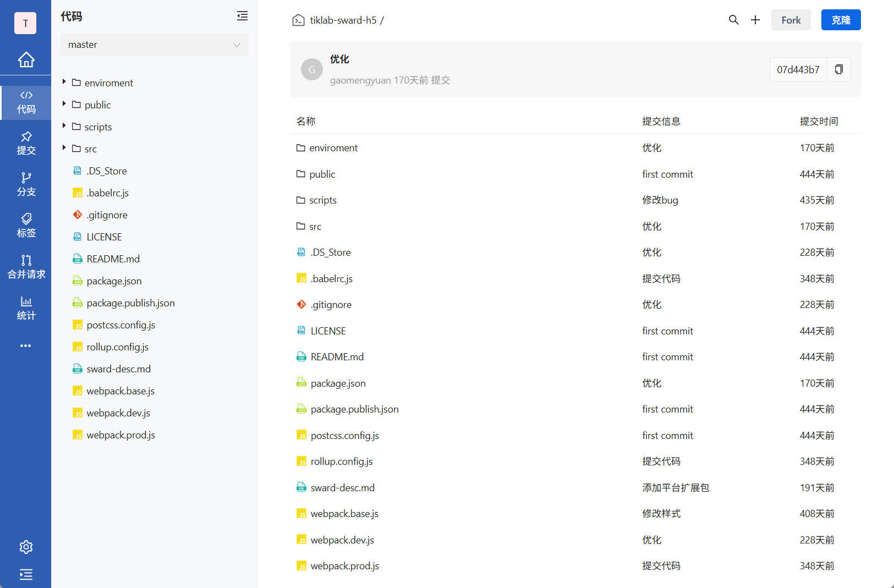Screen dimensions: 894x588
Task: Click 修改bug commit message for scripts
Action: (660, 200)
